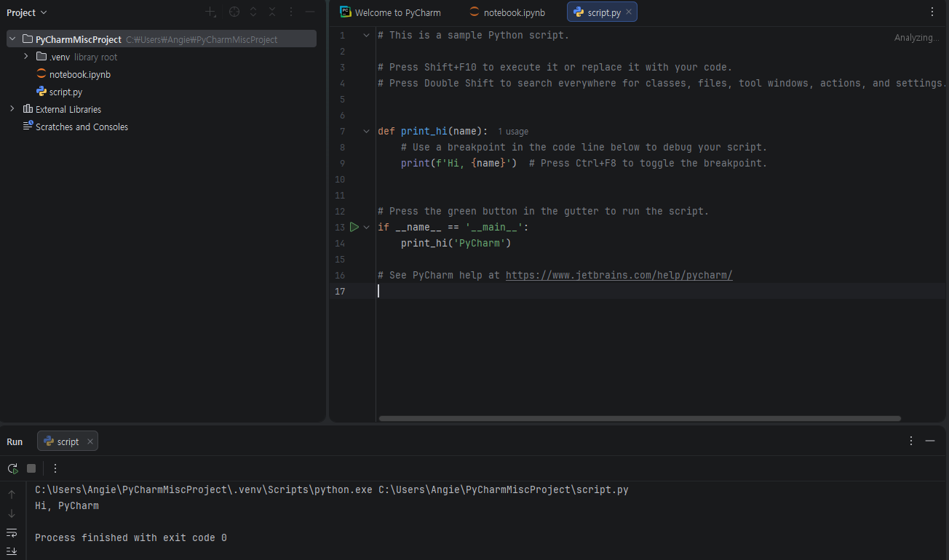Click the editor horizontal scrollbar
Viewport: 949px width, 560px height.
pyautogui.click(x=640, y=418)
